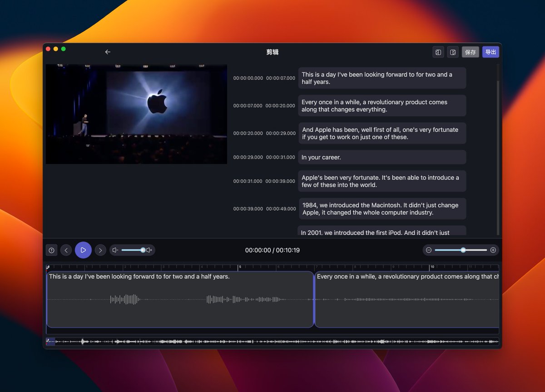Adjust the volume slider

(x=133, y=250)
